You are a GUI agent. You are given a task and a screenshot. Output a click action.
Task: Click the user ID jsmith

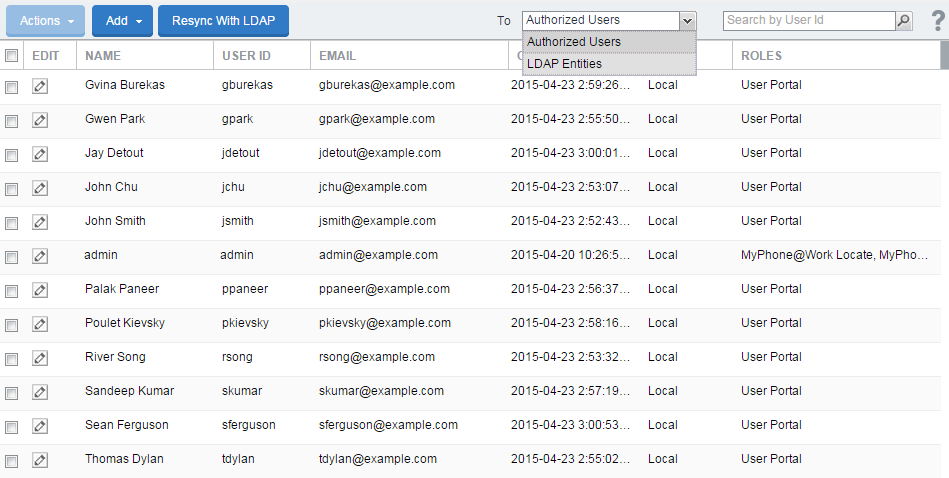[237, 221]
